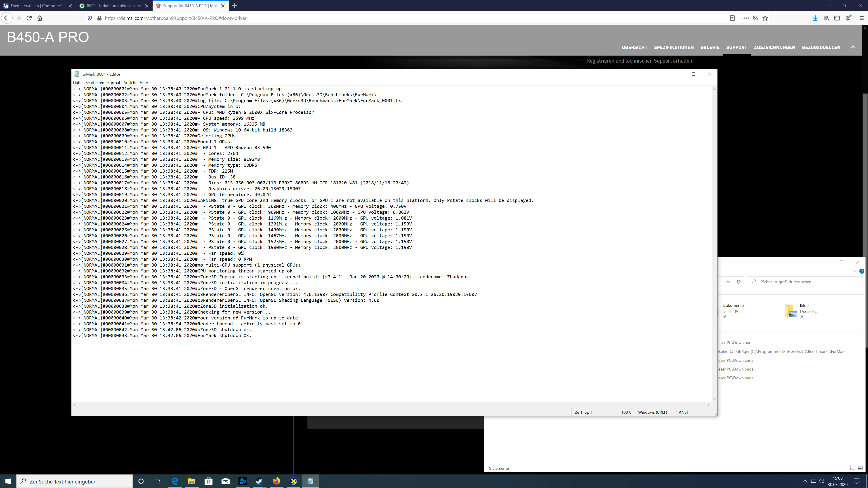
Task: Expand the Explorer ribbon chevron
Action: (854, 271)
